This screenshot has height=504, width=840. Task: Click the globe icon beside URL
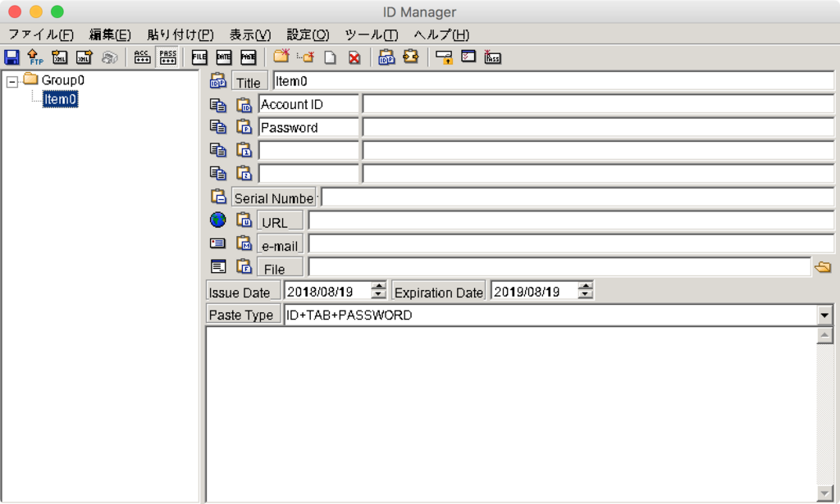[217, 220]
